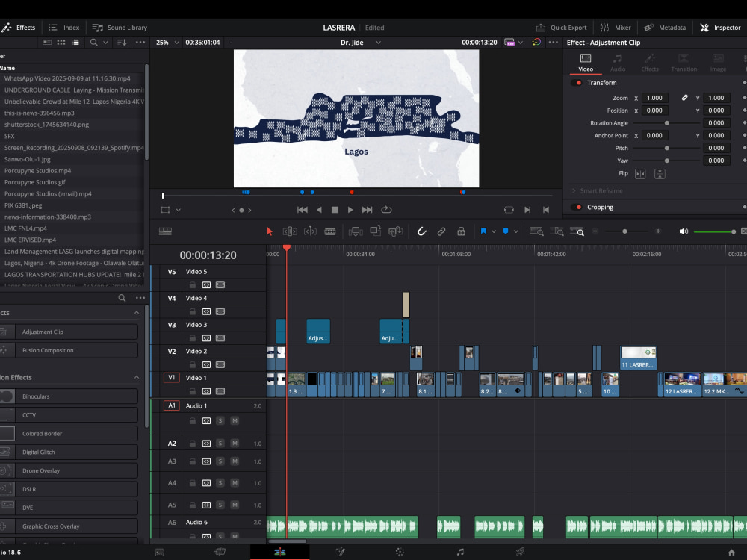This screenshot has height=560, width=747.
Task: Solo the Audio 1 track
Action: 220,420
